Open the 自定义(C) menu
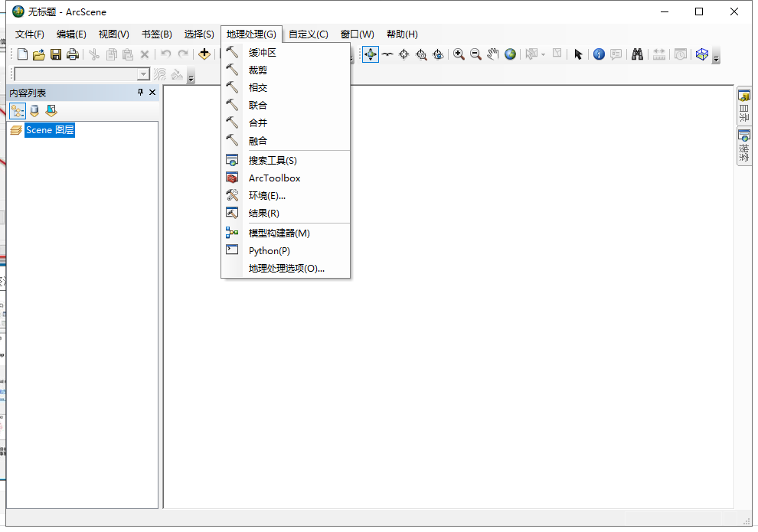758x532 pixels. tap(309, 34)
